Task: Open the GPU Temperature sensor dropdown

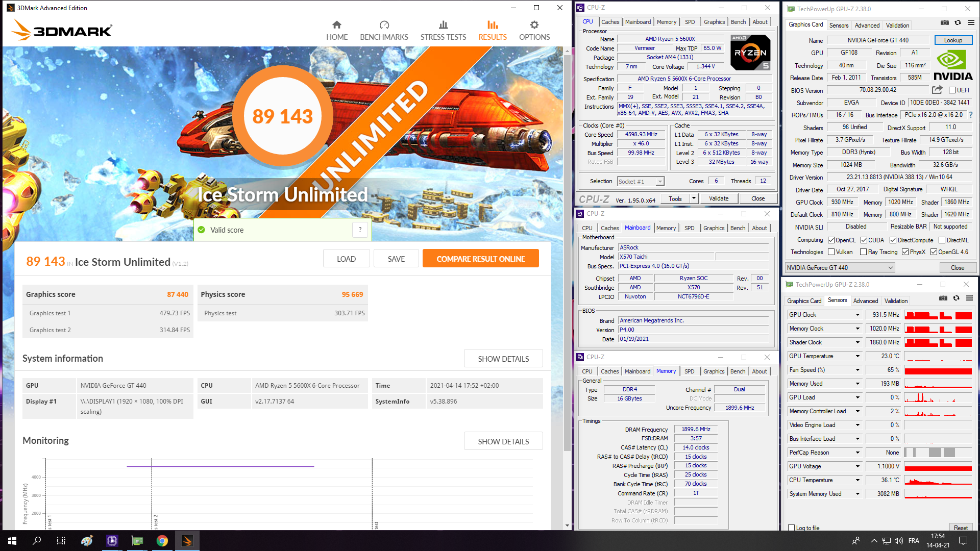Action: click(857, 356)
